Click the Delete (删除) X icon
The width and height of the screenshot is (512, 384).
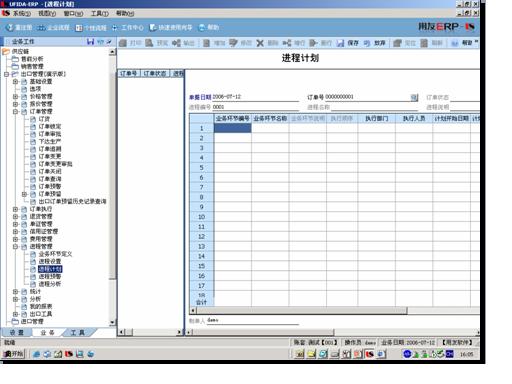pyautogui.click(x=260, y=43)
